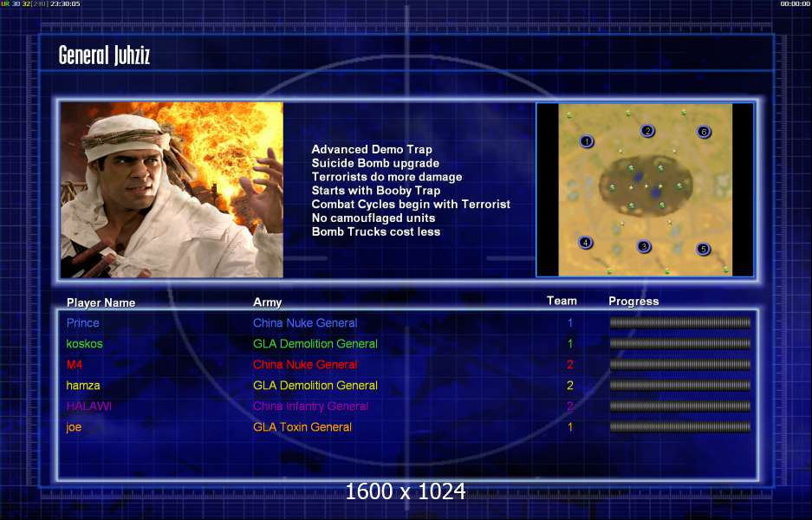Click HALAWI's loading progress bar
The width and height of the screenshot is (812, 520).
click(680, 406)
